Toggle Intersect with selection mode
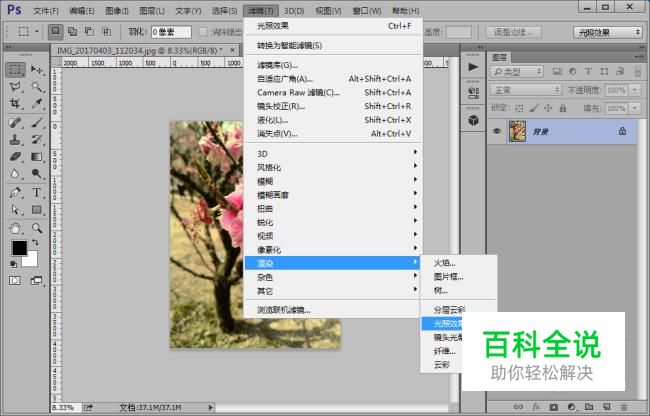Image resolution: width=650 pixels, height=416 pixels. pyautogui.click(x=107, y=31)
